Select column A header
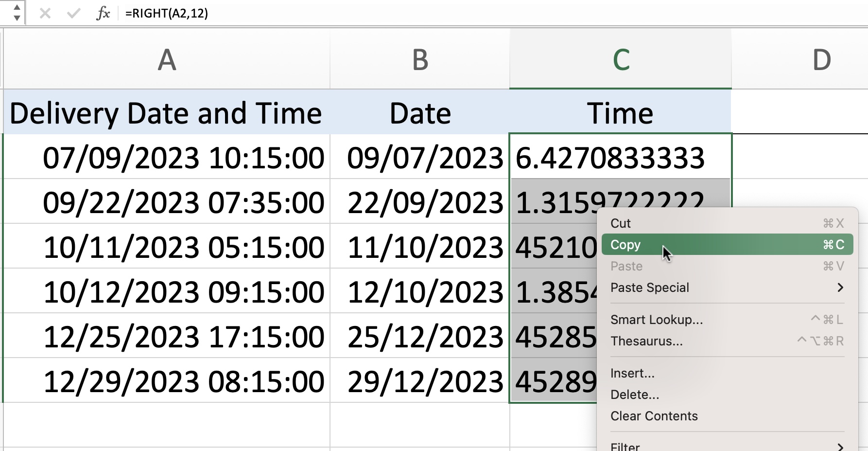This screenshot has height=451, width=868. click(167, 59)
